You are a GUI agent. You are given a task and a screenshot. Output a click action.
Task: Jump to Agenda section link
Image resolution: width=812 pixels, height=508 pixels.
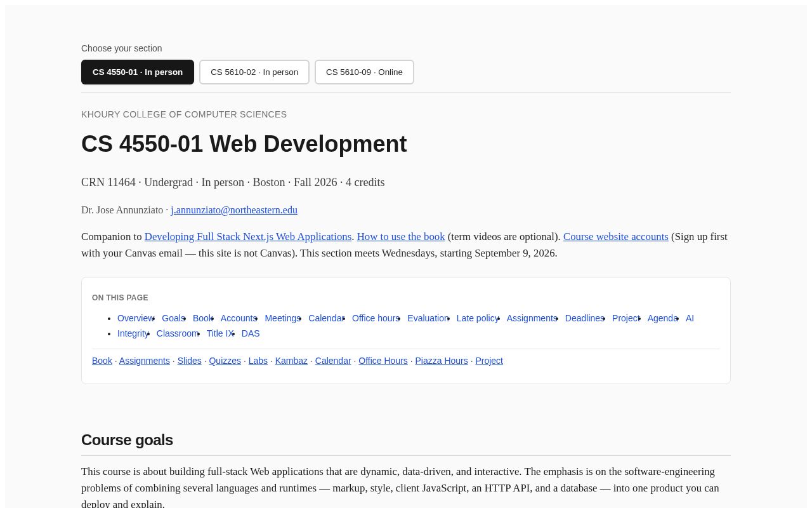pos(662,318)
